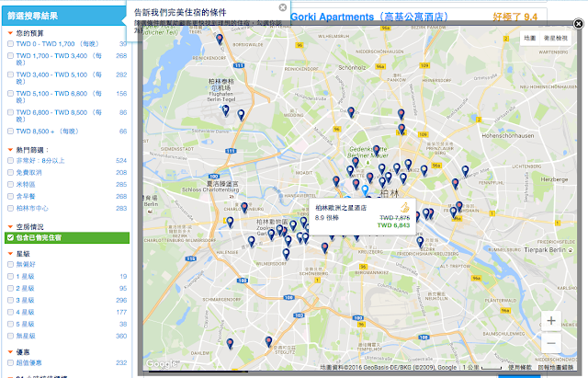
Task: Check TWD 5,100 - TWD 6,800 budget filter
Action: (x=10, y=94)
